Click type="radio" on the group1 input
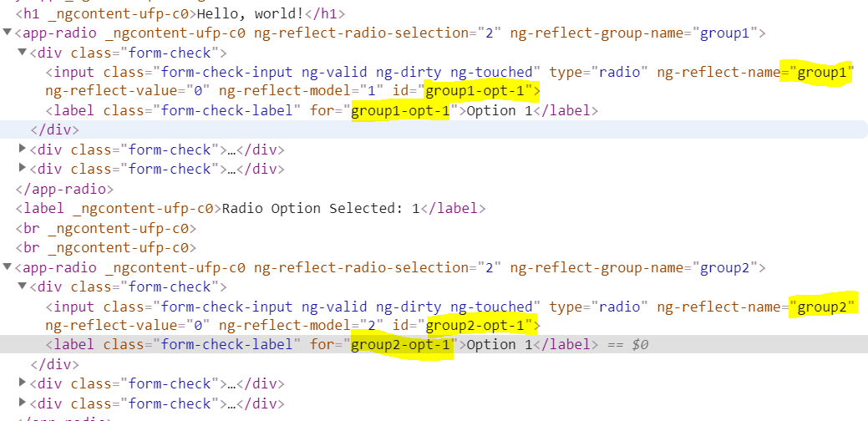The width and height of the screenshot is (868, 421). pyautogui.click(x=599, y=72)
